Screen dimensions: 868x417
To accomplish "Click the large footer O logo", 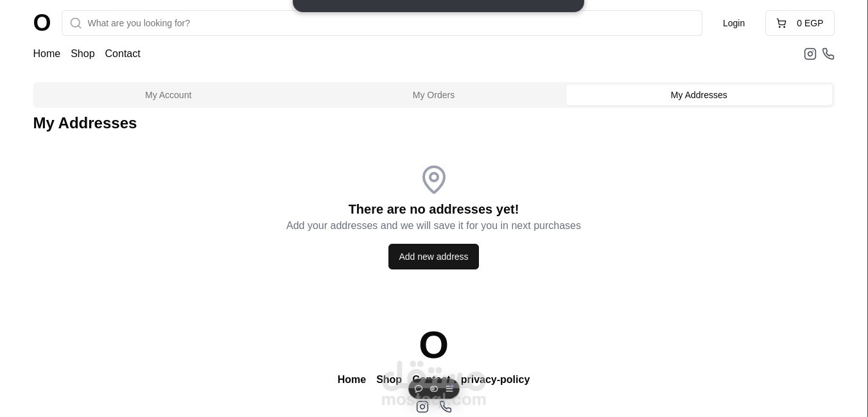I will (433, 345).
